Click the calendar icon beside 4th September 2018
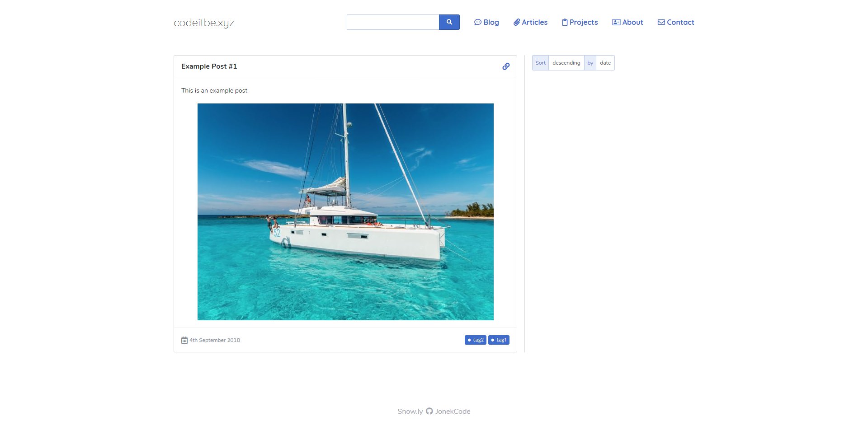 pyautogui.click(x=184, y=340)
